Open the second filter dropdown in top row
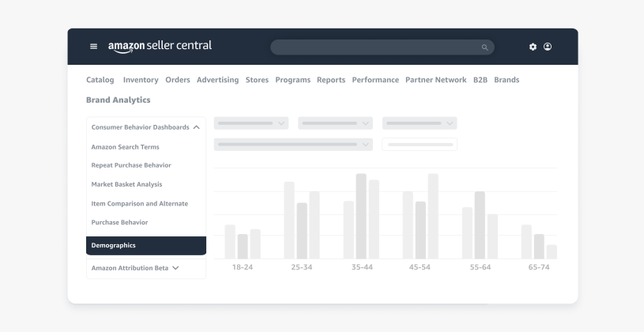 (335, 123)
